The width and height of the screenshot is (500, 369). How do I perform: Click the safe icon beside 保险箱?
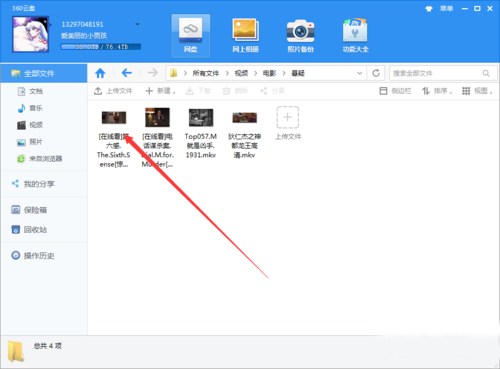point(16,210)
